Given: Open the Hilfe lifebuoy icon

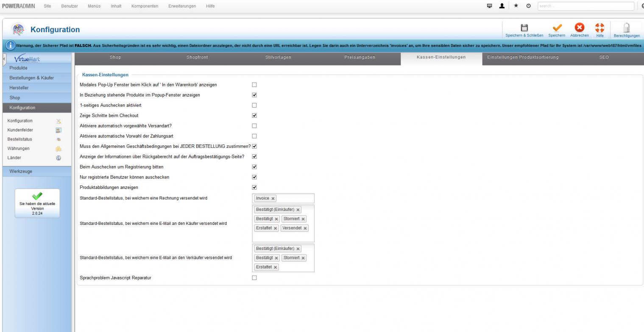Looking at the screenshot, I should (599, 28).
